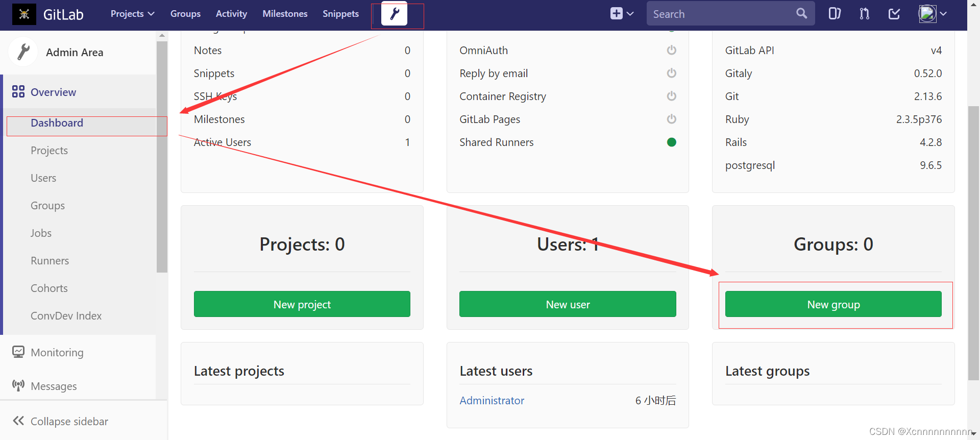Viewport: 980px width, 440px height.
Task: Click the Rails version 4.2.8
Action: pos(931,142)
